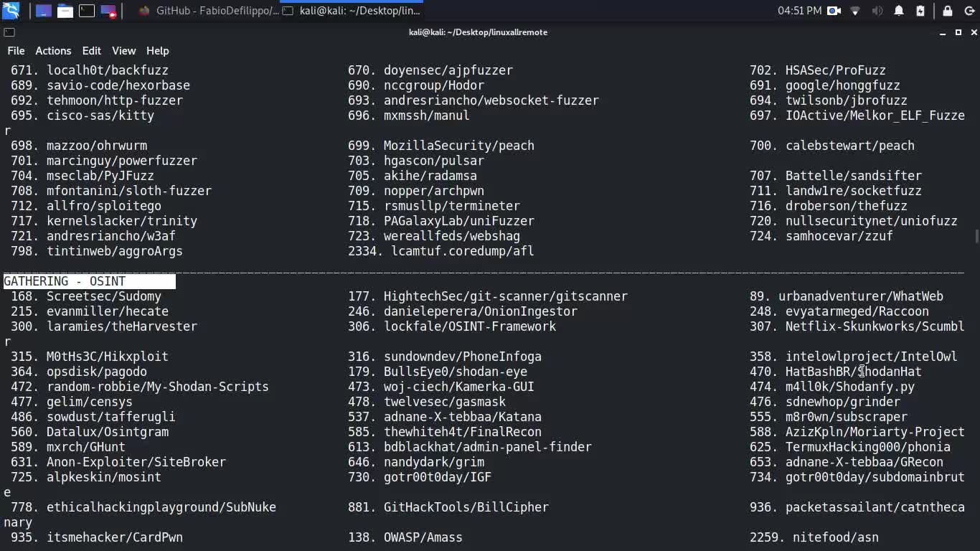Click entry 935. itsmehacker/CardPwn
Image resolution: width=980 pixels, height=551 pixels.
click(x=97, y=537)
